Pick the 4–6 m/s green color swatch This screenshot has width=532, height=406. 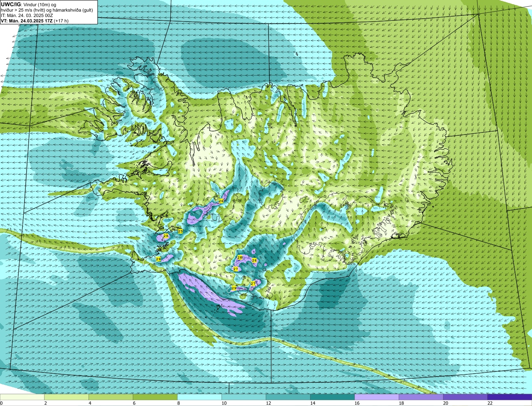[x=111, y=397]
